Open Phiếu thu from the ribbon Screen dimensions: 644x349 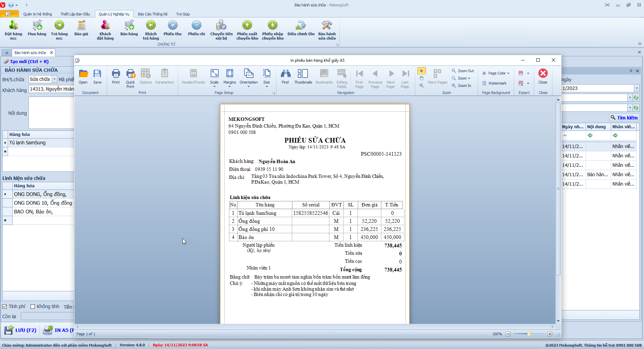coord(172,28)
